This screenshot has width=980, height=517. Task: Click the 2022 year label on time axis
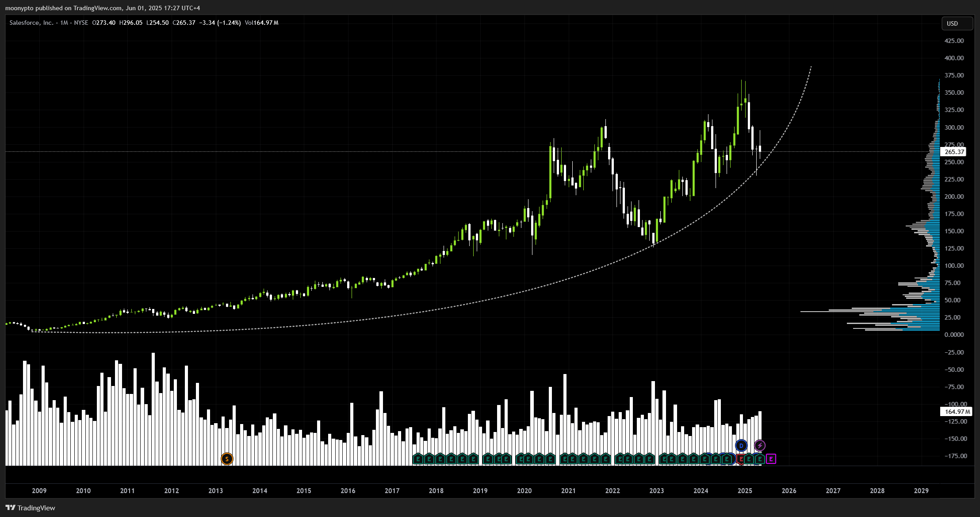(612, 490)
